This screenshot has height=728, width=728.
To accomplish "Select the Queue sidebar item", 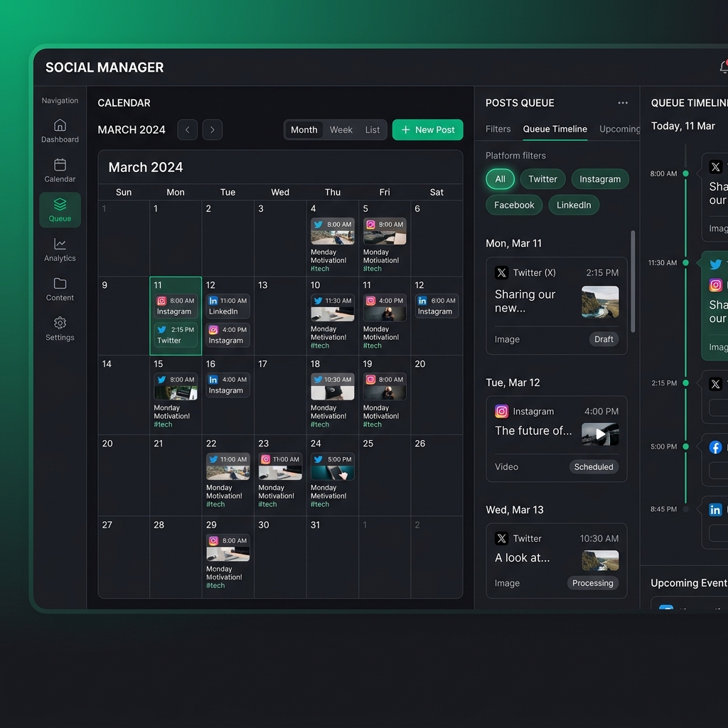I will coord(60,210).
